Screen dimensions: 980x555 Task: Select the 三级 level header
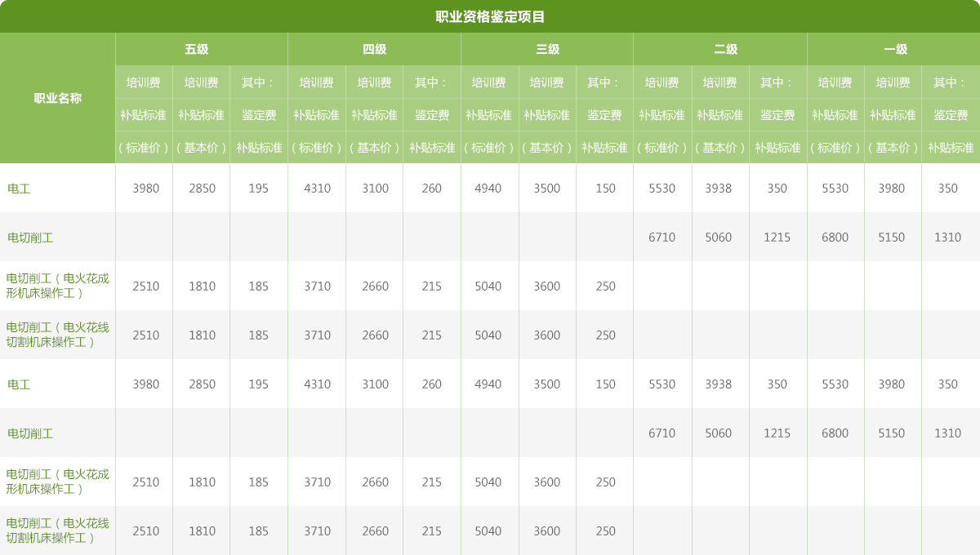547,49
